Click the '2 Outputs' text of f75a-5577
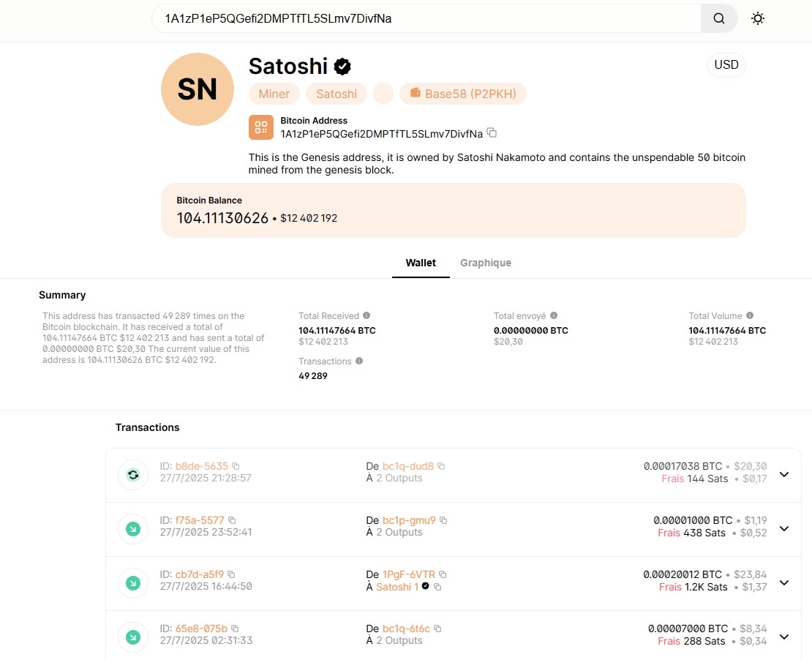This screenshot has width=812, height=660. point(399,533)
